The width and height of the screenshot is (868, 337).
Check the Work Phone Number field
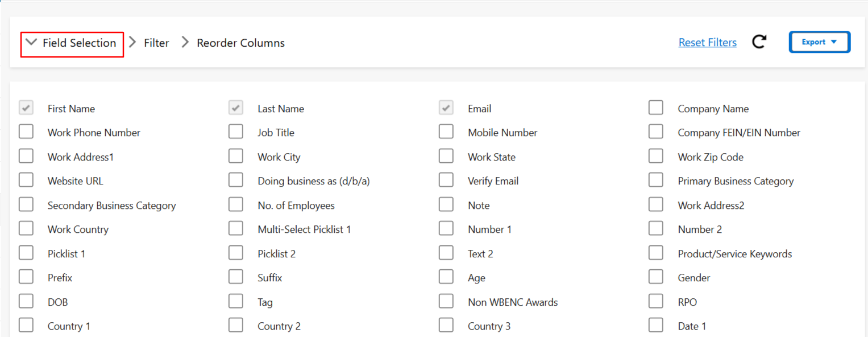tap(26, 132)
